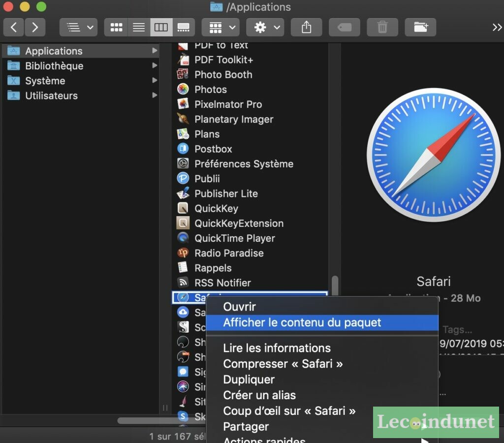Select the Radio Paradise app icon
The height and width of the screenshot is (443, 504).
coord(183,253)
